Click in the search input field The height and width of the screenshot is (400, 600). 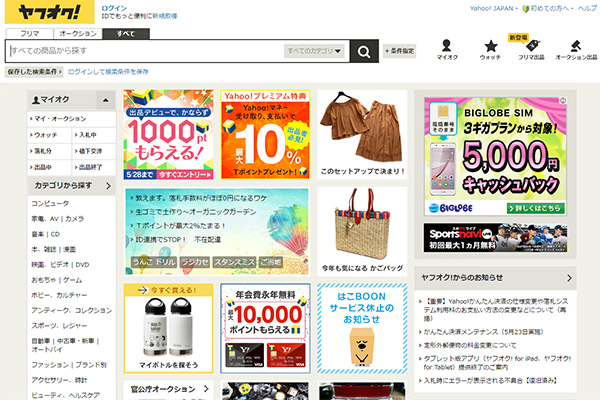tap(145, 51)
